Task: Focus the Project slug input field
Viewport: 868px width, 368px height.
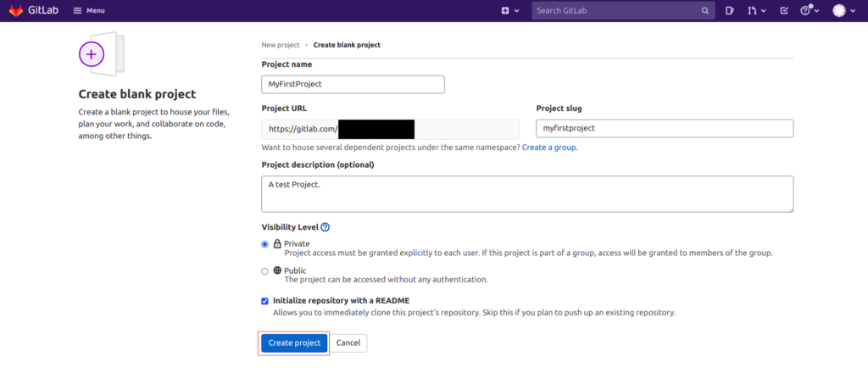Action: click(x=665, y=128)
